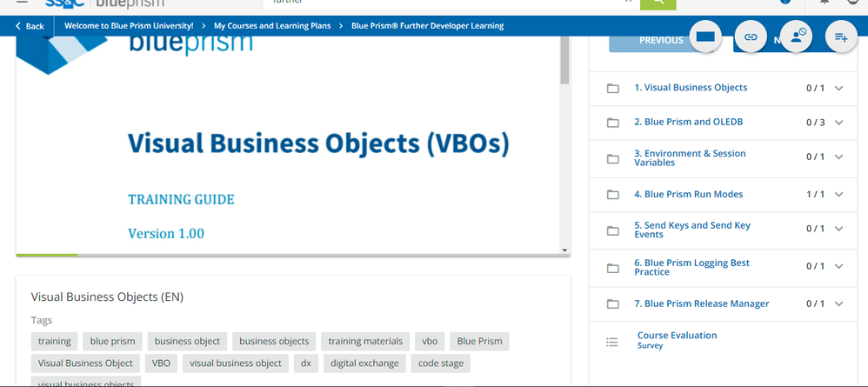The height and width of the screenshot is (387, 868).
Task: Click the add to playlist icon
Action: tap(841, 37)
